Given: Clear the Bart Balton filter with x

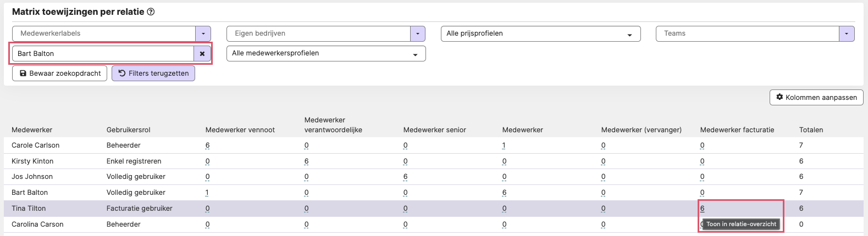Looking at the screenshot, I should tap(202, 54).
